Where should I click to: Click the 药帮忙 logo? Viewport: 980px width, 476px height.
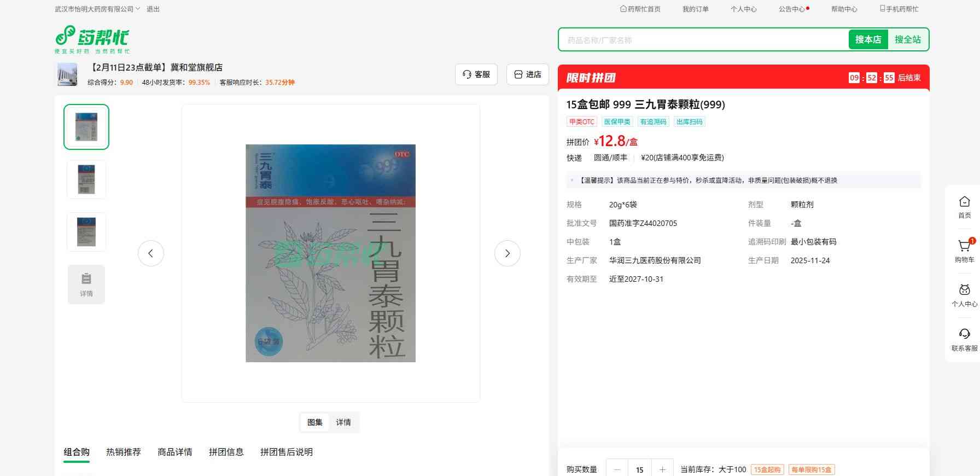pos(92,39)
